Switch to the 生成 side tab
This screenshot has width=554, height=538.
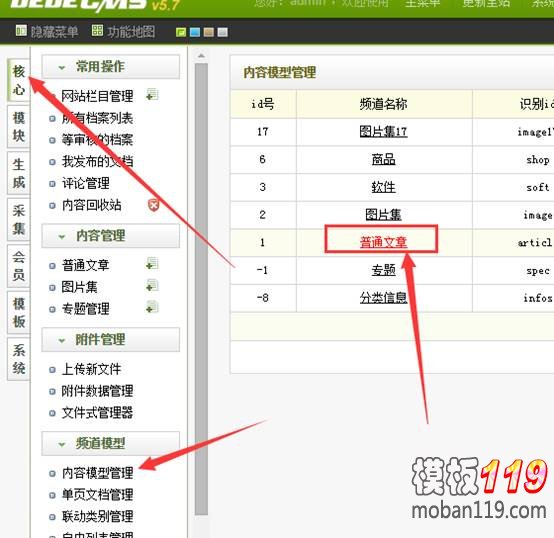[x=18, y=173]
